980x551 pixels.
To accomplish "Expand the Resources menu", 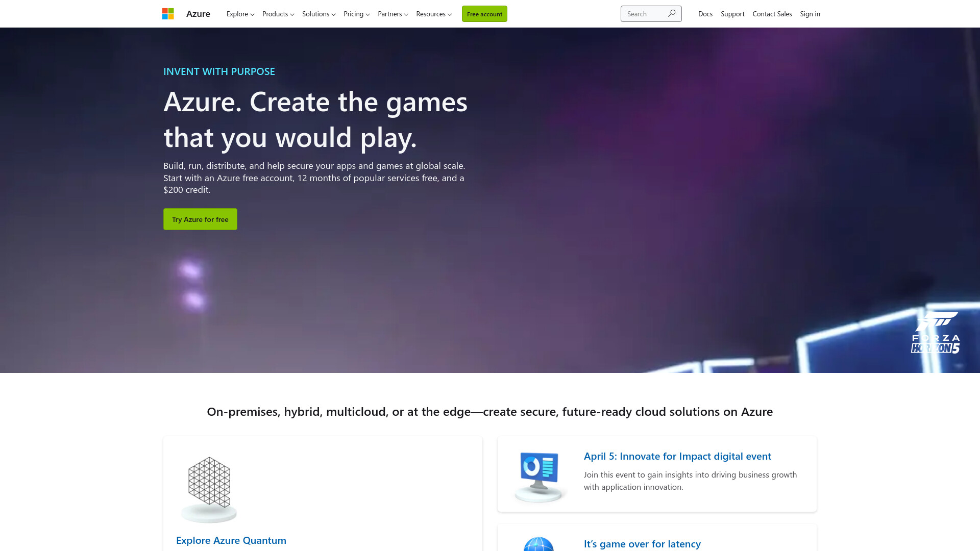I will pos(434,14).
